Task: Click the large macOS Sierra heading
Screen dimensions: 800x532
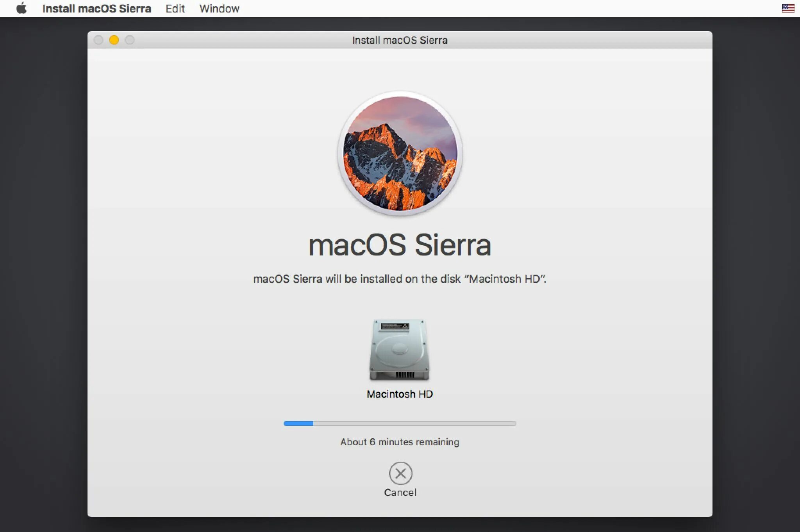Action: tap(400, 245)
